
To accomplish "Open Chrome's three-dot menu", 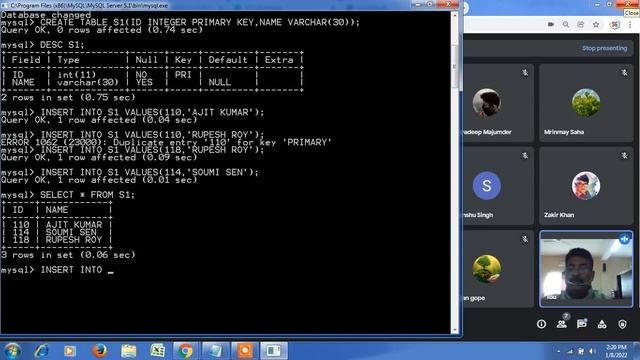I will 630,24.
